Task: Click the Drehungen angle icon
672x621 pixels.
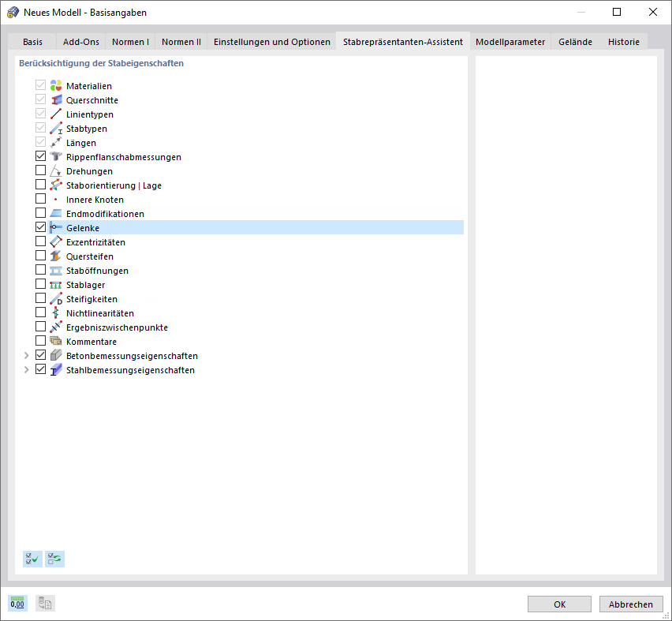Action: click(56, 170)
